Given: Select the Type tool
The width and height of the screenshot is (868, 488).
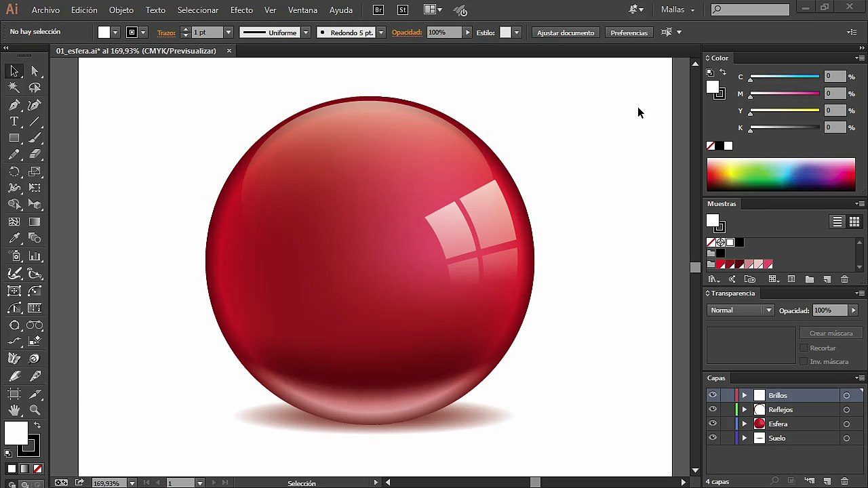Looking at the screenshot, I should click(x=14, y=121).
